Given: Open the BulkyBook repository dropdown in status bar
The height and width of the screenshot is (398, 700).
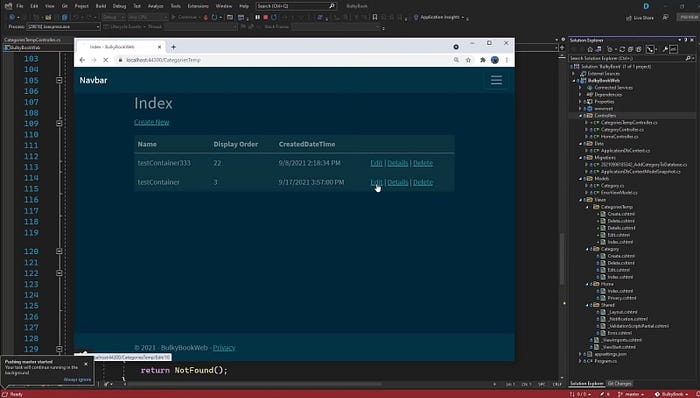Looking at the screenshot, I should click(672, 394).
